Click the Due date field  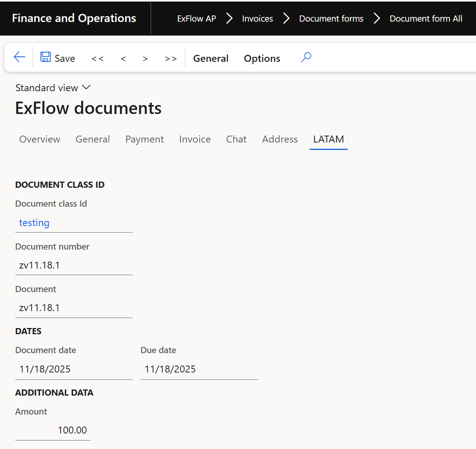pyautogui.click(x=199, y=369)
